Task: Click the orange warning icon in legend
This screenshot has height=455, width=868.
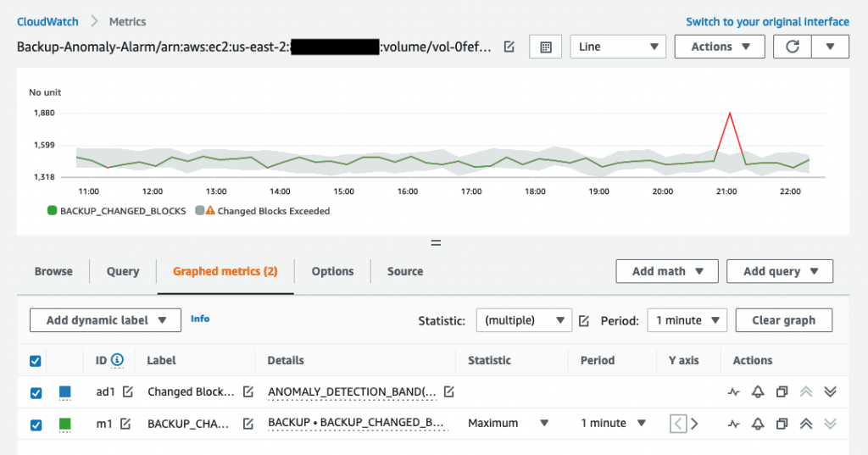Action: point(210,210)
